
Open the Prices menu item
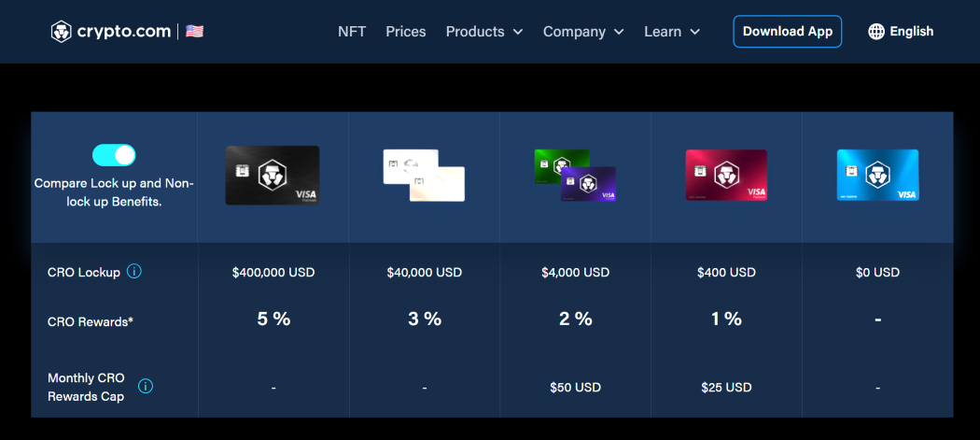406,31
